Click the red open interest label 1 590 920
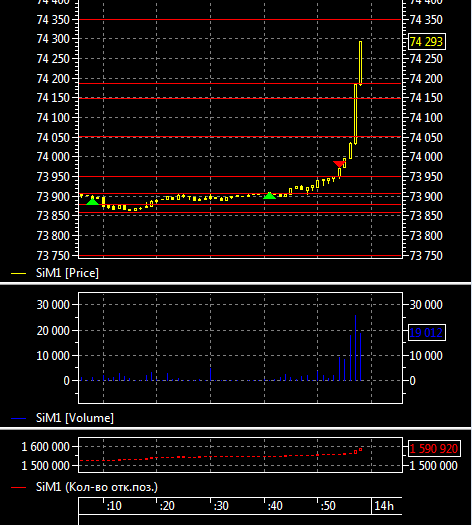Image resolution: width=472 pixels, height=525 pixels. [434, 449]
